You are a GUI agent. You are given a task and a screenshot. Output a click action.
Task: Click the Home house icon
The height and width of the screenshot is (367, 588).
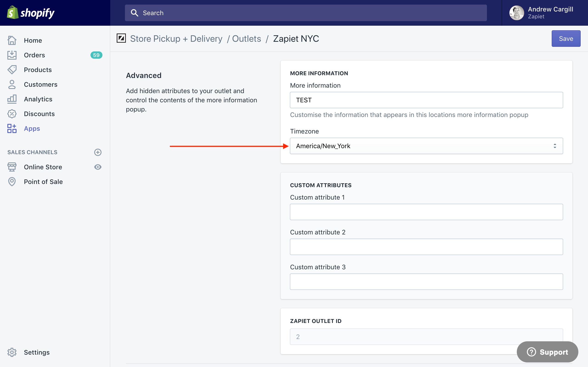pyautogui.click(x=12, y=40)
